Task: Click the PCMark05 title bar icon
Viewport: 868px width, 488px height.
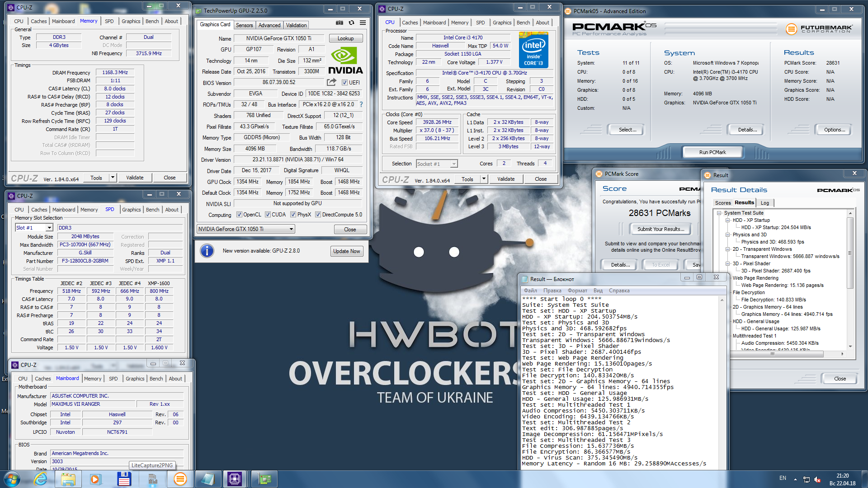Action: tap(568, 11)
